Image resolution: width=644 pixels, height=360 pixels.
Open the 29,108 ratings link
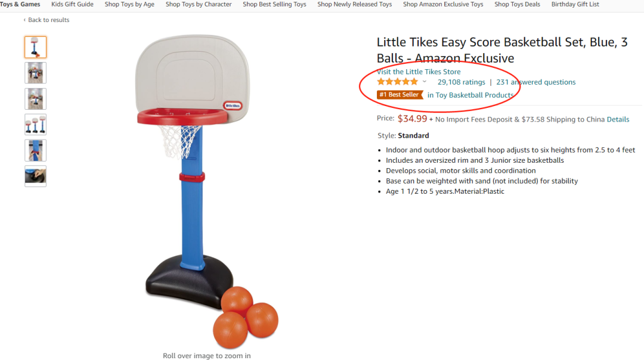pyautogui.click(x=461, y=82)
